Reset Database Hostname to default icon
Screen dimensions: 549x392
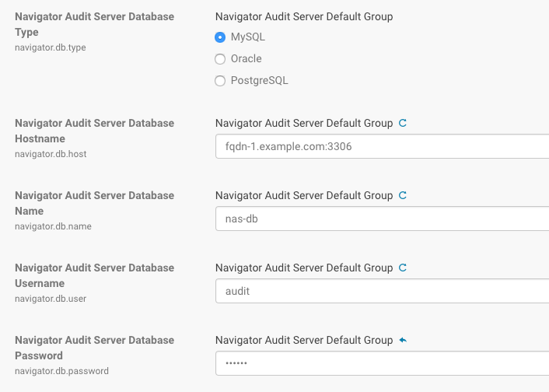[x=402, y=123]
